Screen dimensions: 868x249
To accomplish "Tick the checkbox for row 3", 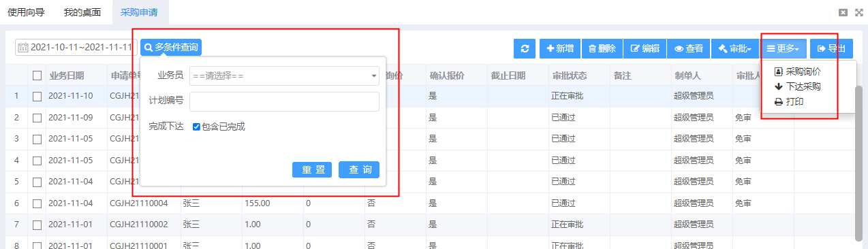I will coord(37,139).
